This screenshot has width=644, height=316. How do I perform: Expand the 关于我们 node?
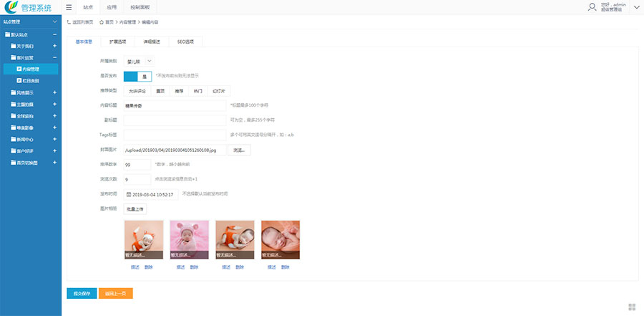[x=54, y=46]
